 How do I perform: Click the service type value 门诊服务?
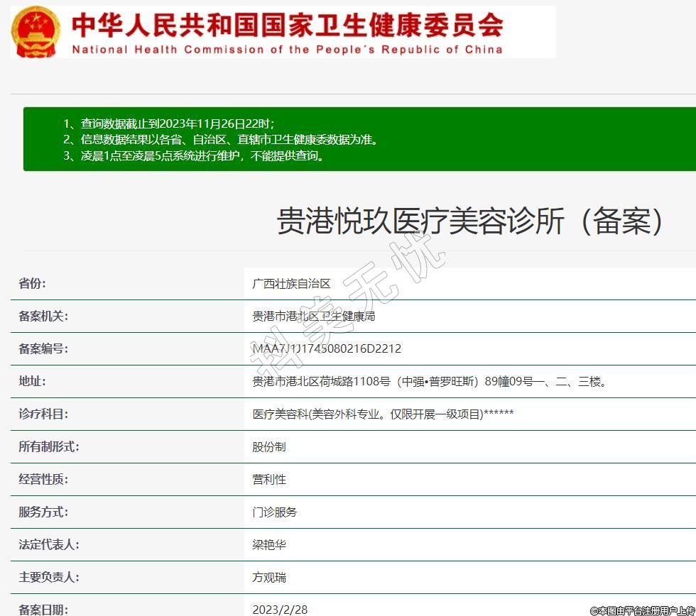(x=275, y=512)
